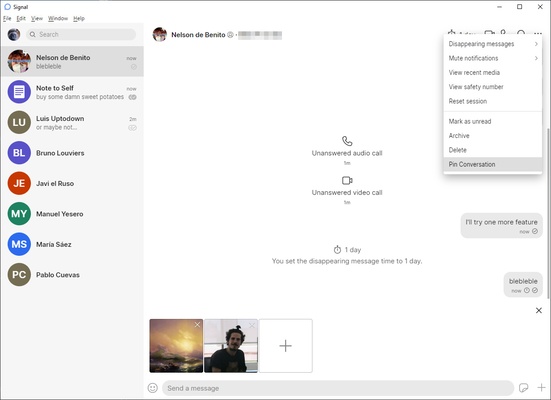
Task: Open the View menu
Action: 37,18
